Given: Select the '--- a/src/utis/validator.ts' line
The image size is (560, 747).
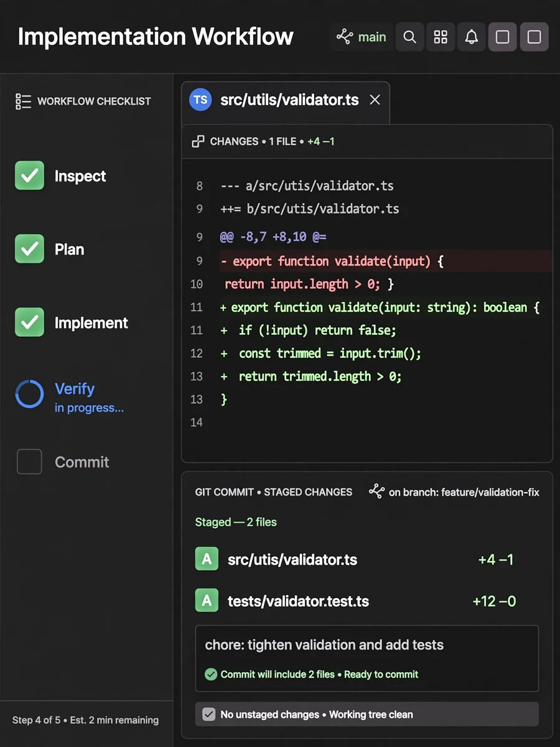Looking at the screenshot, I should pyautogui.click(x=307, y=186).
